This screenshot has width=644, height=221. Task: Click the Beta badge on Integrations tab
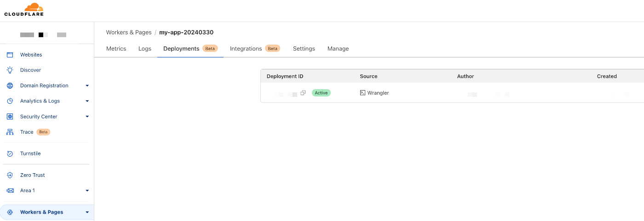coord(273,49)
